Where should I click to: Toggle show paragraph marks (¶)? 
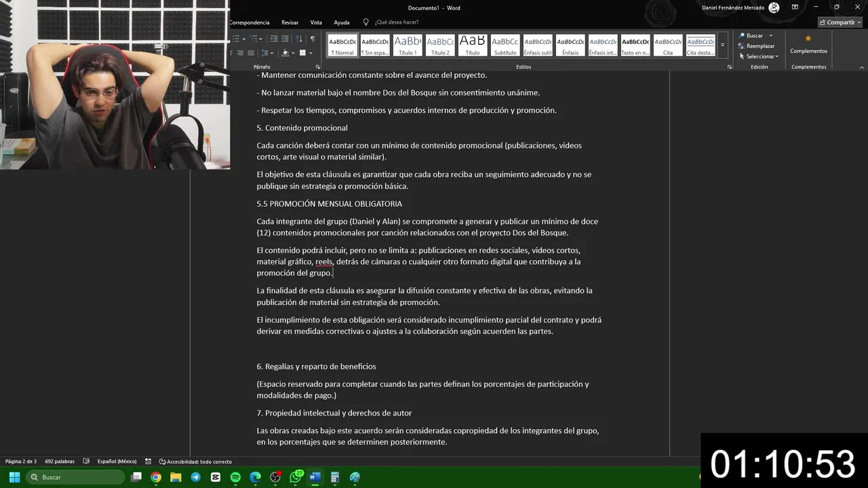313,39
